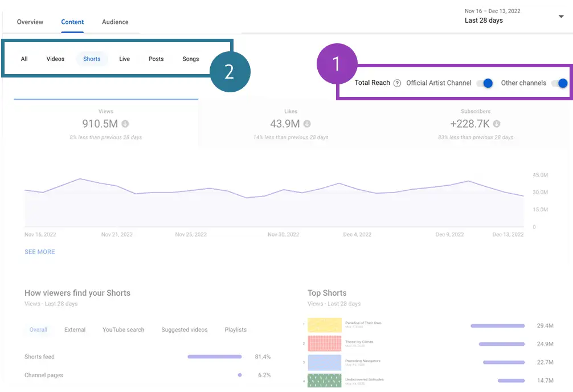Filter content by Videos

point(55,59)
